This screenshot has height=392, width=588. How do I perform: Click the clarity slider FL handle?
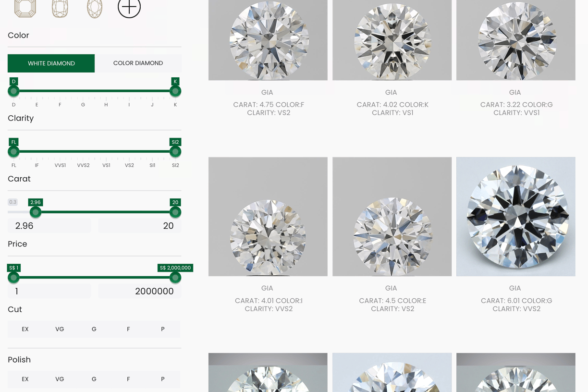(x=13, y=151)
